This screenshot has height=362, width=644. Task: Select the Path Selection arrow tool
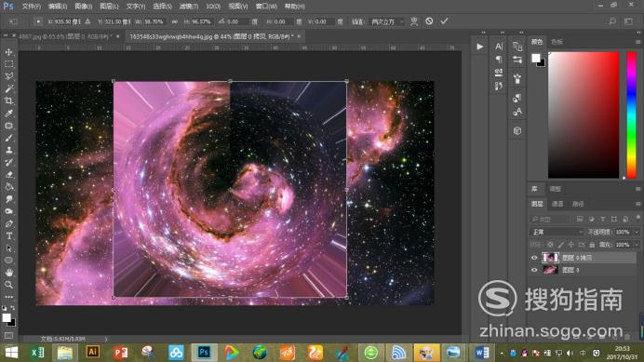pos(8,248)
